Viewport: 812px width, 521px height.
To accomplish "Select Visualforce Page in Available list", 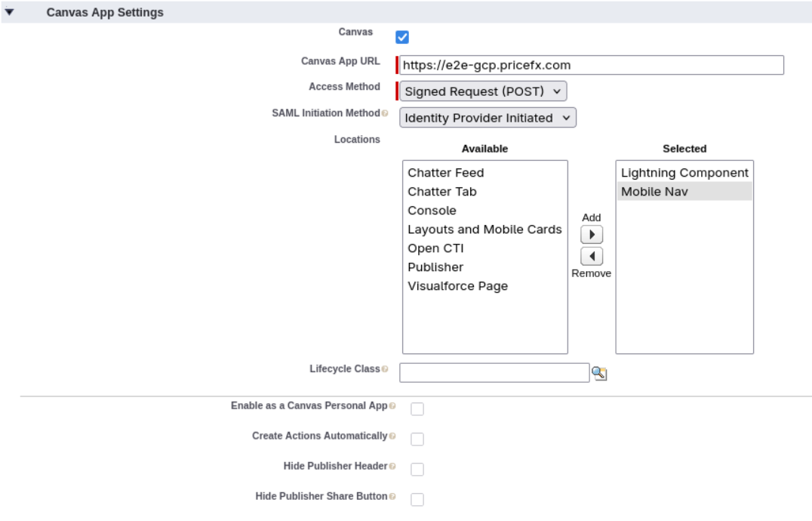I will (x=457, y=286).
